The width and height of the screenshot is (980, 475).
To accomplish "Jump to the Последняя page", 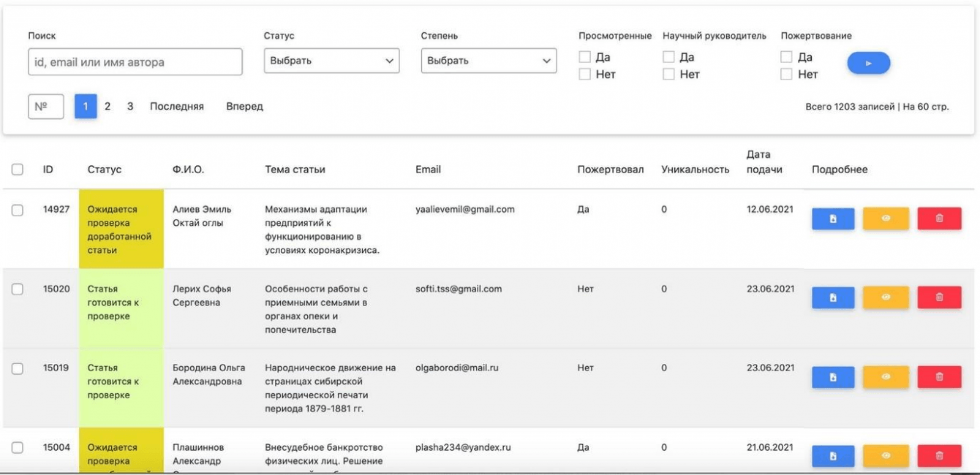I will [x=176, y=107].
